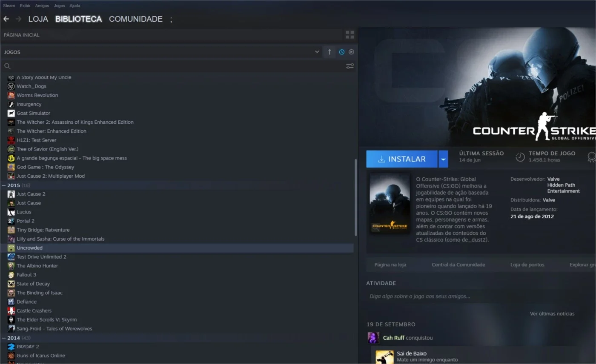Click the Test Drive Unlimited 2 icon

tap(11, 257)
